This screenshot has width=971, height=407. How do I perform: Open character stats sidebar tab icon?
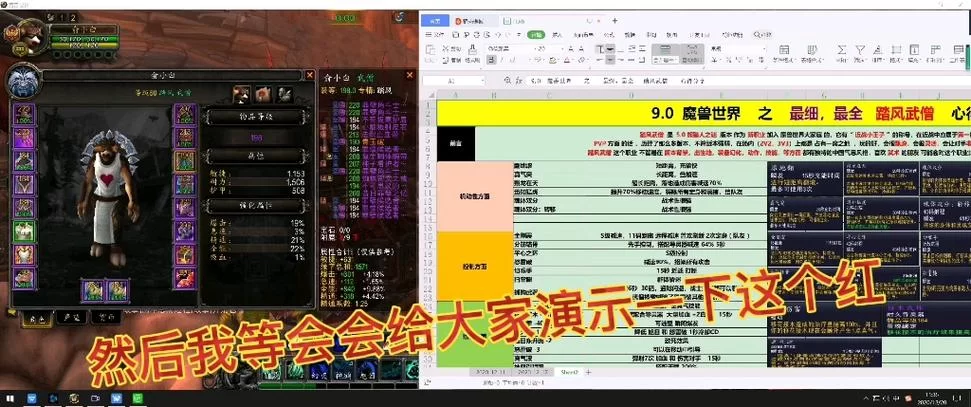pos(242,94)
